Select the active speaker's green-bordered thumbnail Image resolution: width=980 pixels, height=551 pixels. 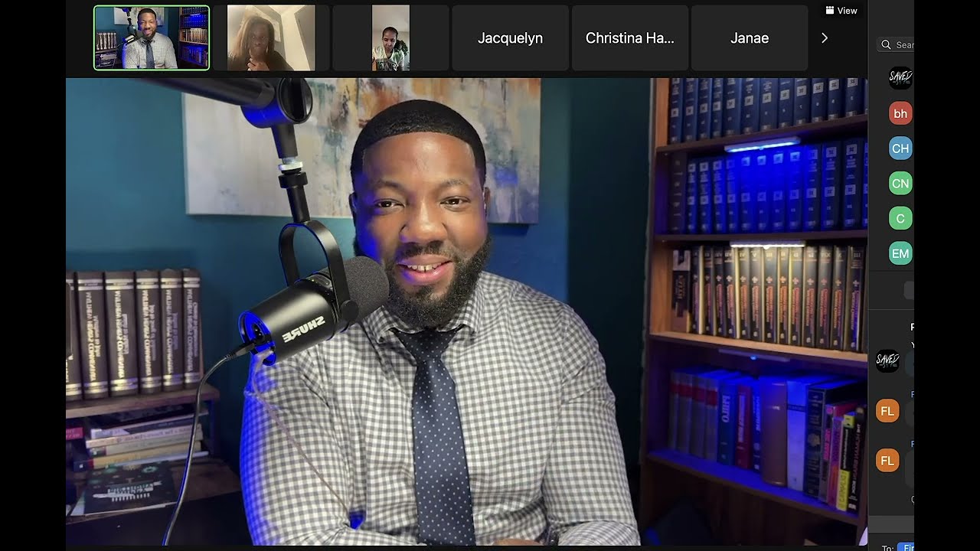tap(152, 38)
